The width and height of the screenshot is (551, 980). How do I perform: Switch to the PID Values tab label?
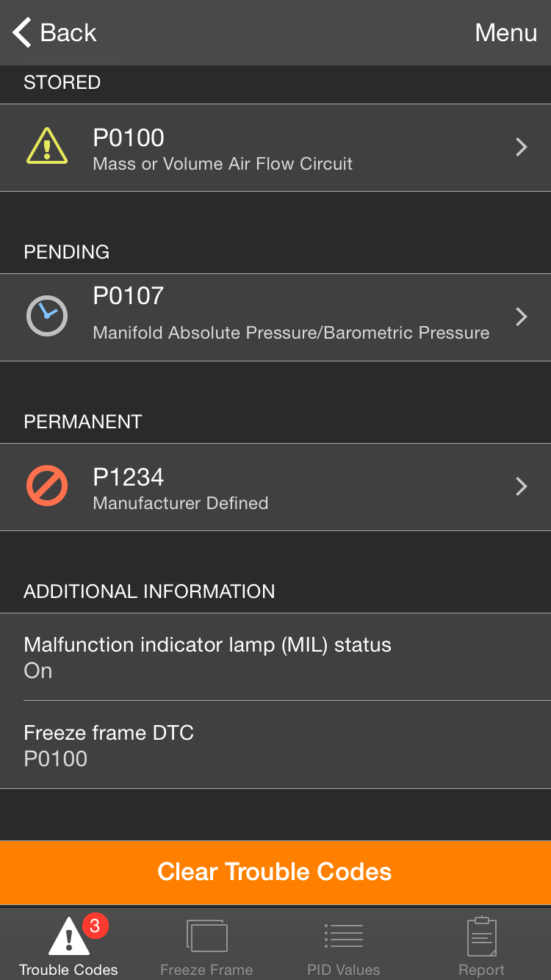coord(344,970)
